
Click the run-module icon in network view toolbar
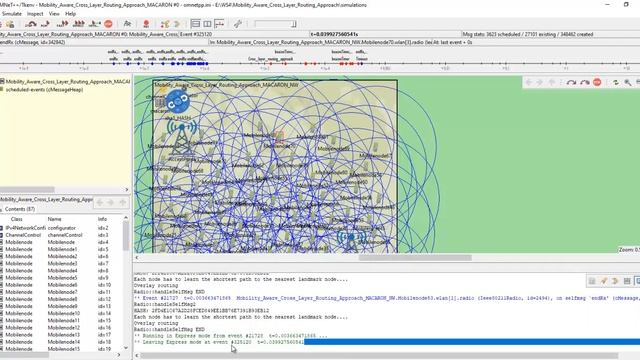pyautogui.click(x=571, y=82)
